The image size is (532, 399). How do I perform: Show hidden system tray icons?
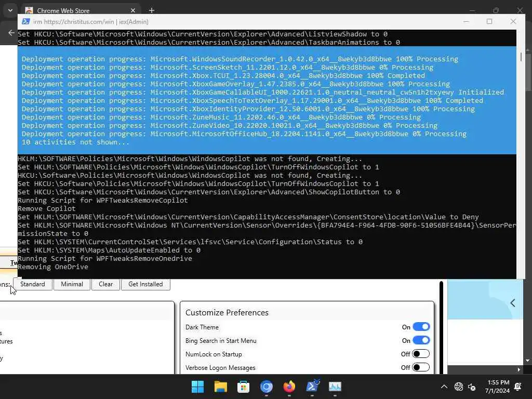coord(444,387)
